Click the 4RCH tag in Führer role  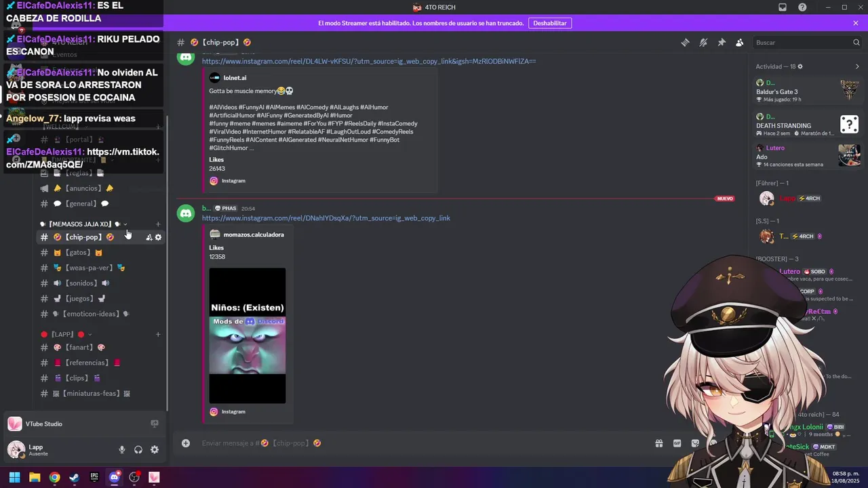click(x=810, y=199)
